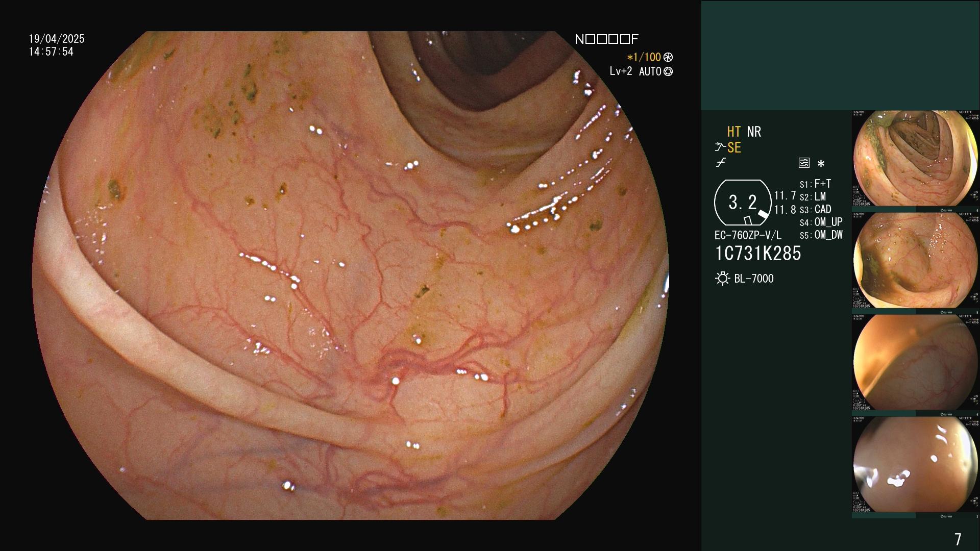This screenshot has width=980, height=551.
Task: Click the EC-760ZP-V/L scope model text
Action: tap(748, 235)
